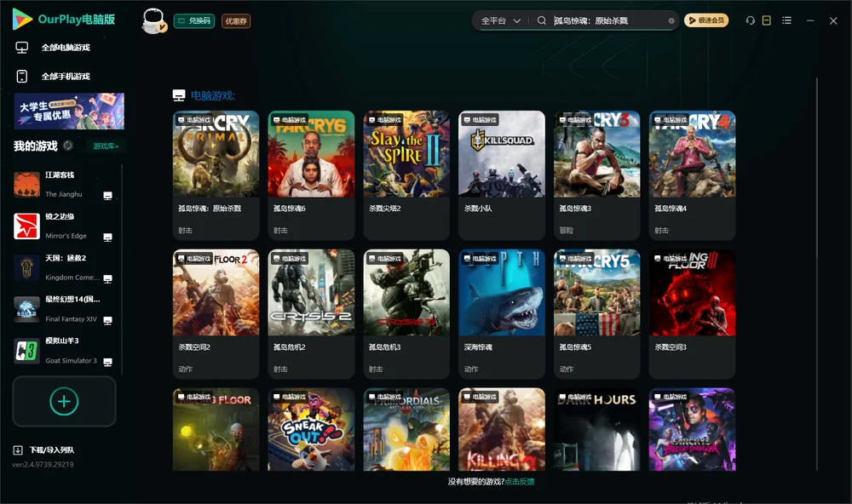852x504 pixels.
Task: Clear the search text with the x icon
Action: point(671,20)
